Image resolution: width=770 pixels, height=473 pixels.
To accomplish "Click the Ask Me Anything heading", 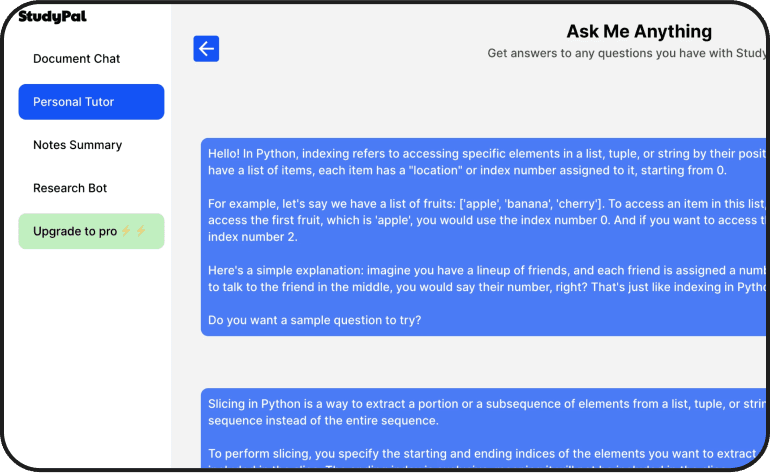I will pos(639,31).
